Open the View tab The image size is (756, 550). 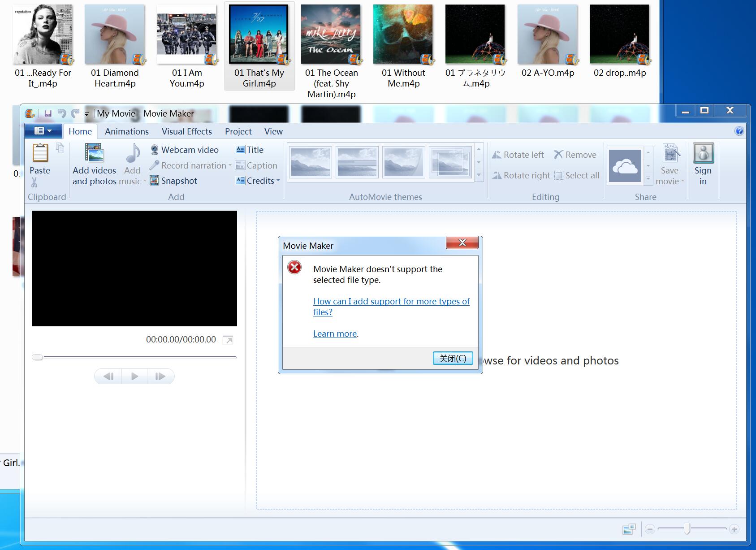click(273, 131)
